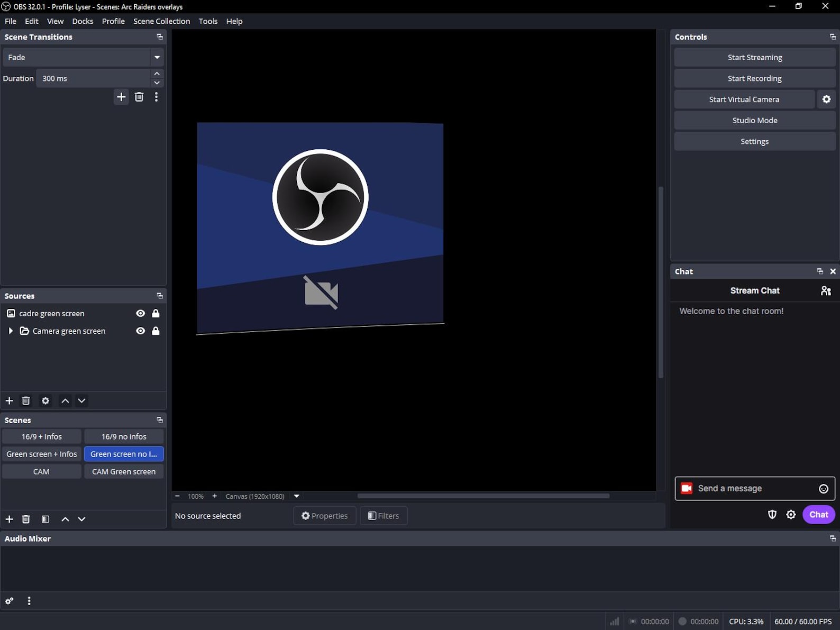Screen dimensions: 840x630
Task: Open the Edit menu
Action: pos(32,21)
